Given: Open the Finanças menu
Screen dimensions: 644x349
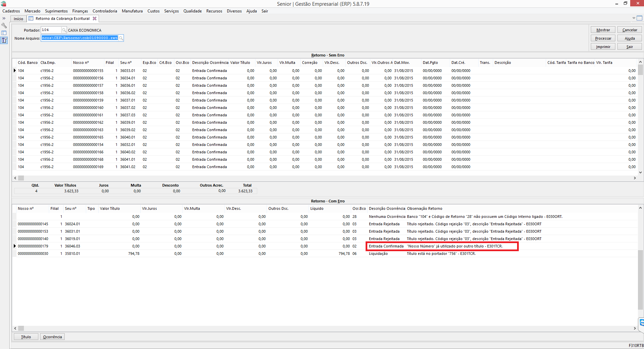Looking at the screenshot, I should 80,11.
